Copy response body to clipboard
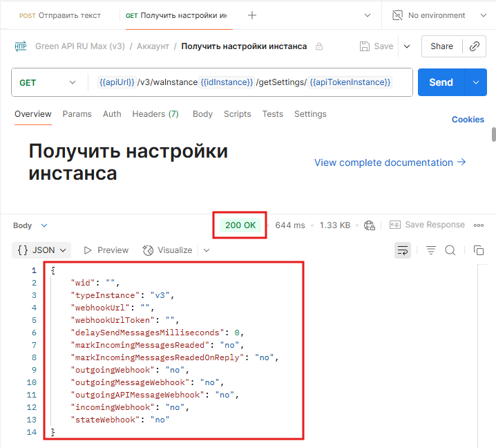This screenshot has width=496, height=448. pyautogui.click(x=479, y=250)
